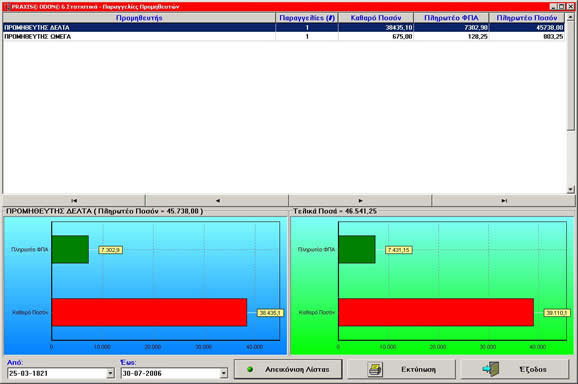Sort by Παραγγελίες (#) column header
Image resolution: width=578 pixels, height=384 pixels.
(x=307, y=18)
